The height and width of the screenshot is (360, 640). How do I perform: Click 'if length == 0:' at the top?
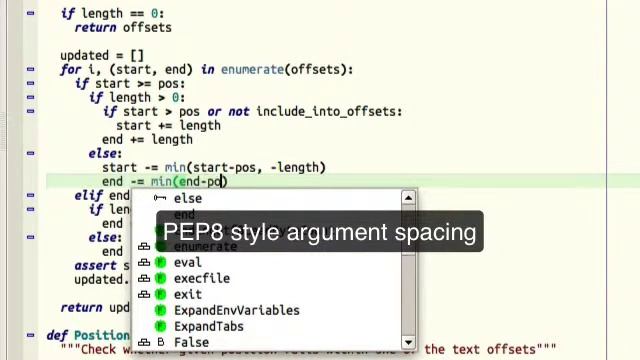[x=112, y=13]
